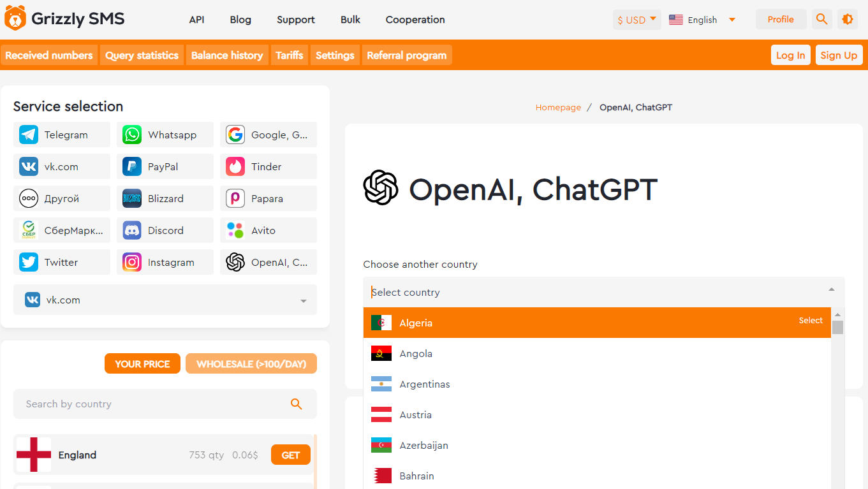Viewport: 868px width, 489px height.
Task: Select the Whatsapp service icon
Action: [132, 135]
